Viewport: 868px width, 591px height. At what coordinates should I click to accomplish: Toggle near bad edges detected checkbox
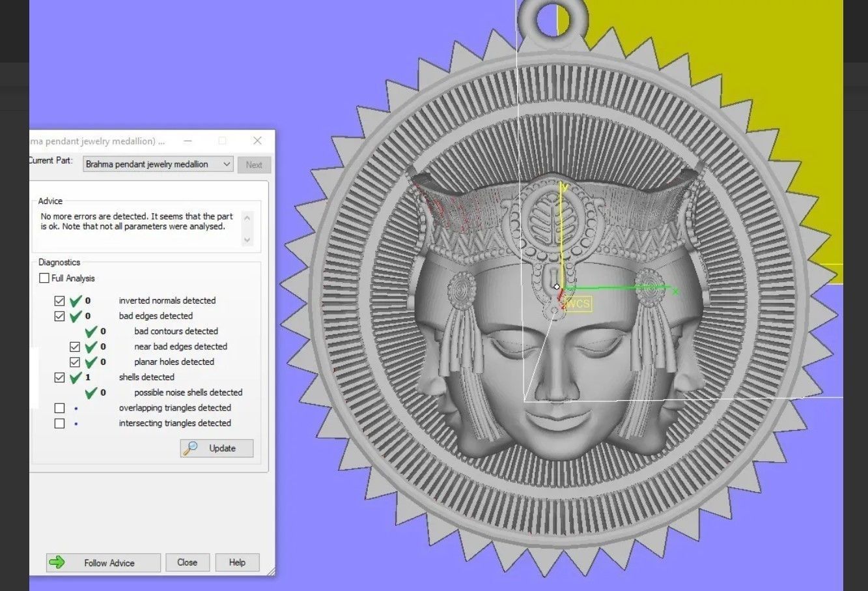click(x=75, y=347)
